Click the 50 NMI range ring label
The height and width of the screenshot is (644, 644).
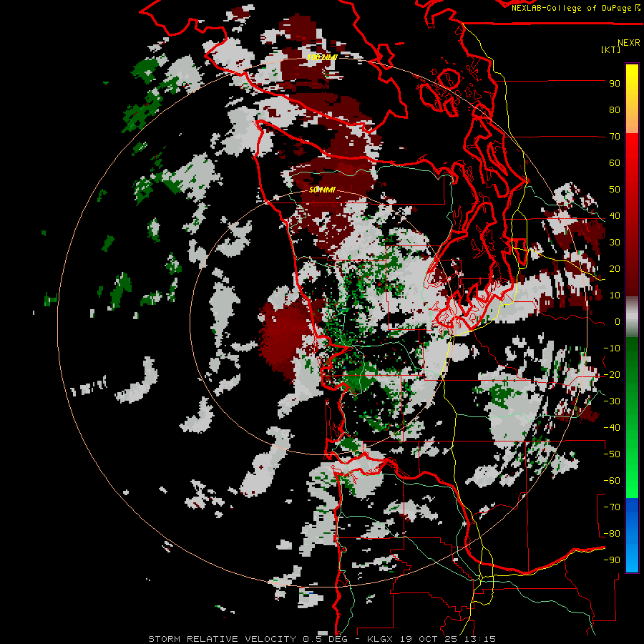tap(322, 190)
